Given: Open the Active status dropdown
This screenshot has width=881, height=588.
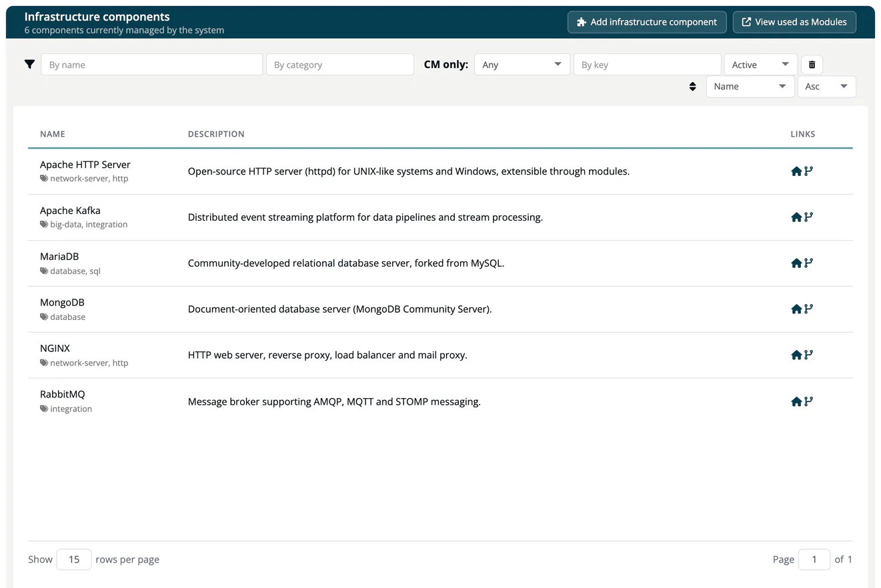Looking at the screenshot, I should [x=760, y=65].
